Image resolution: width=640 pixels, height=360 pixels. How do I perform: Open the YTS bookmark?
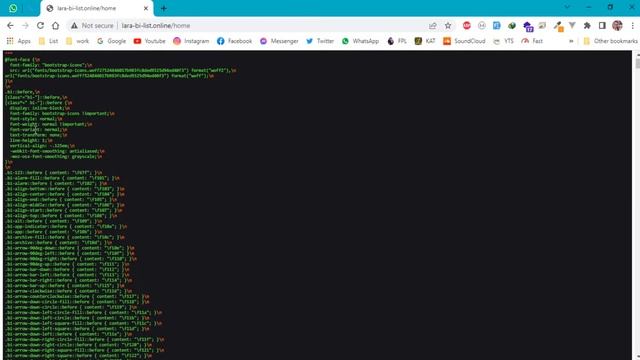[503, 41]
